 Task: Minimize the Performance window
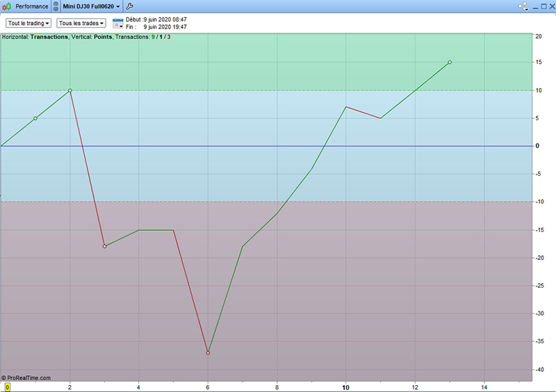point(535,7)
